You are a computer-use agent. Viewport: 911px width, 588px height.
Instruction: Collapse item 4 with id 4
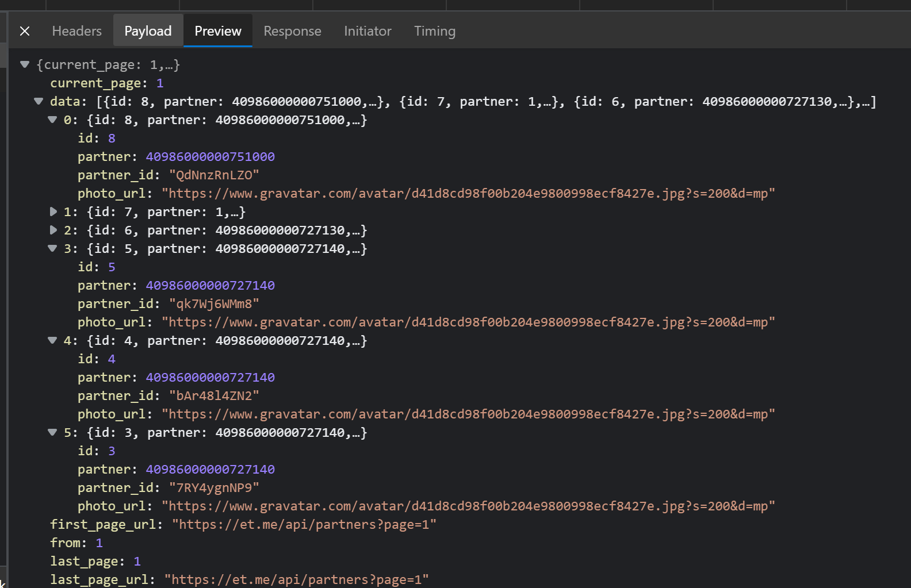coord(52,340)
